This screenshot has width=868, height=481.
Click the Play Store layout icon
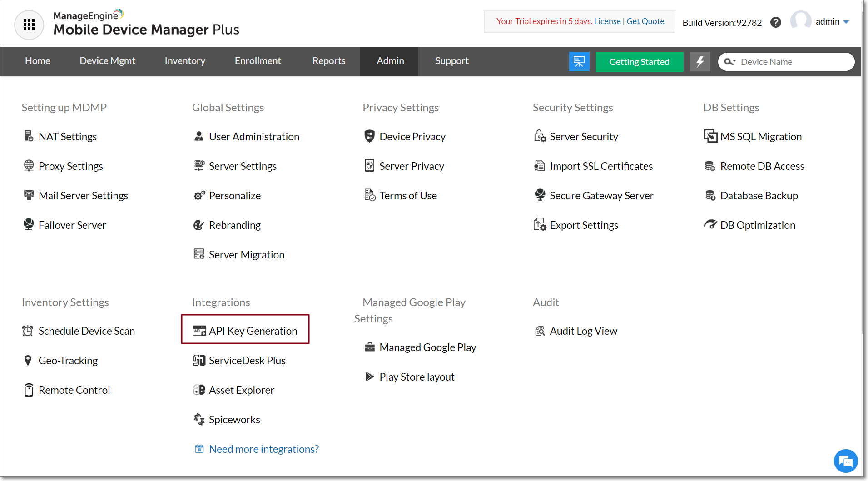coord(369,376)
